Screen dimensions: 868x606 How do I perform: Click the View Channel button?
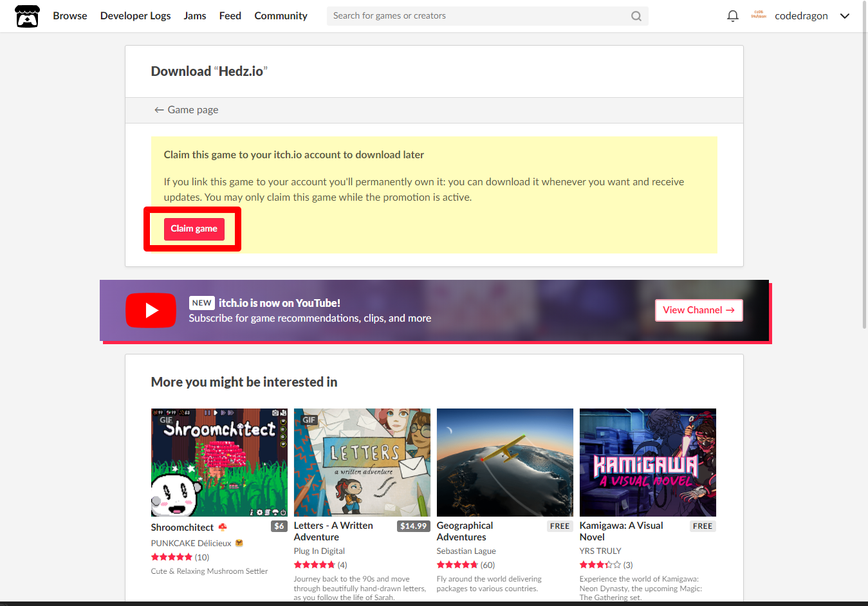pos(699,310)
